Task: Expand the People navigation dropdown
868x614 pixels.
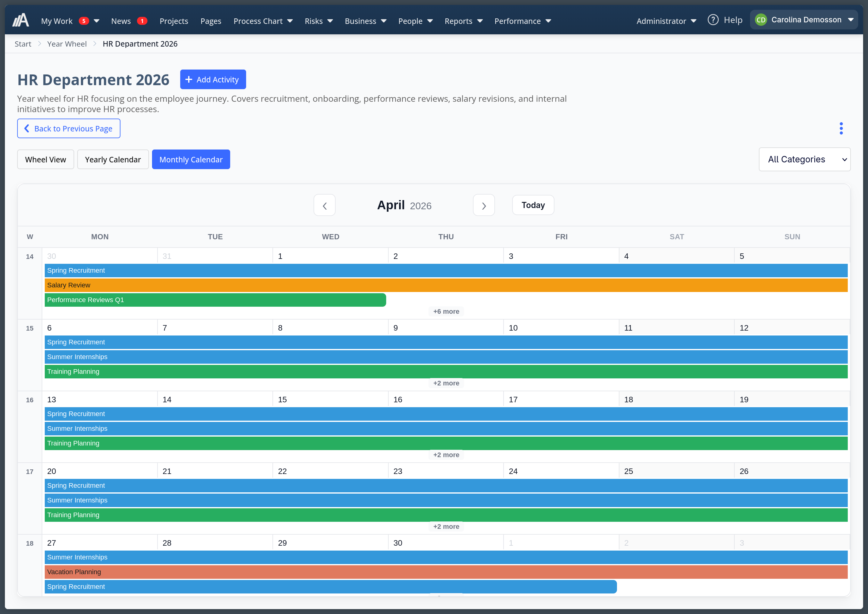Action: click(x=415, y=21)
